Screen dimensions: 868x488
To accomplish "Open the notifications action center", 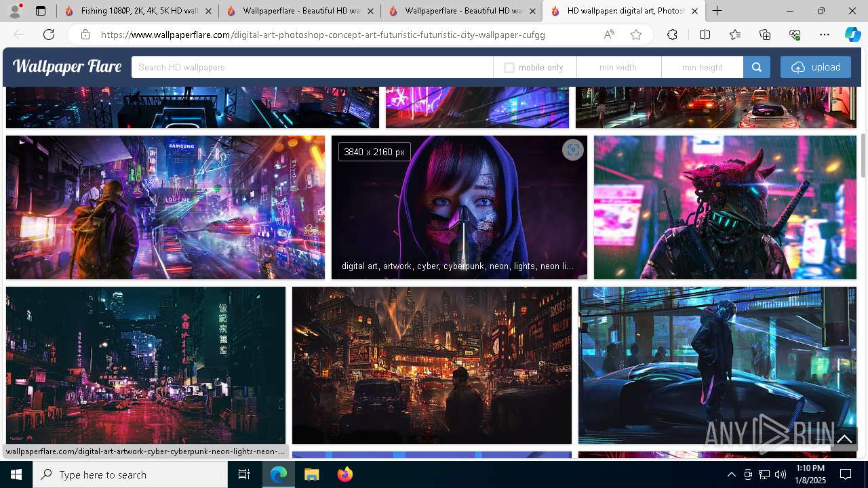I will pos(846,474).
